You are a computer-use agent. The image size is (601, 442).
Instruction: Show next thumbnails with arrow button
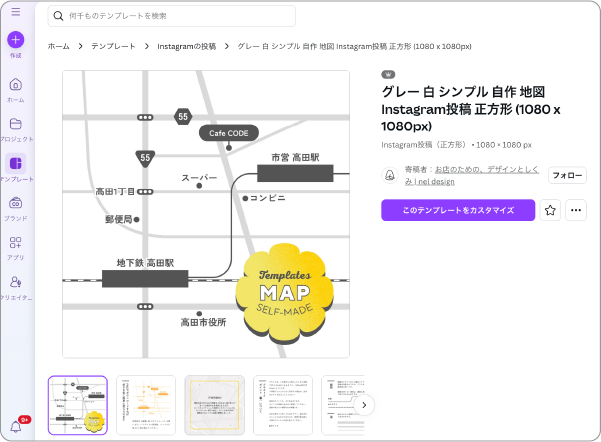[366, 405]
